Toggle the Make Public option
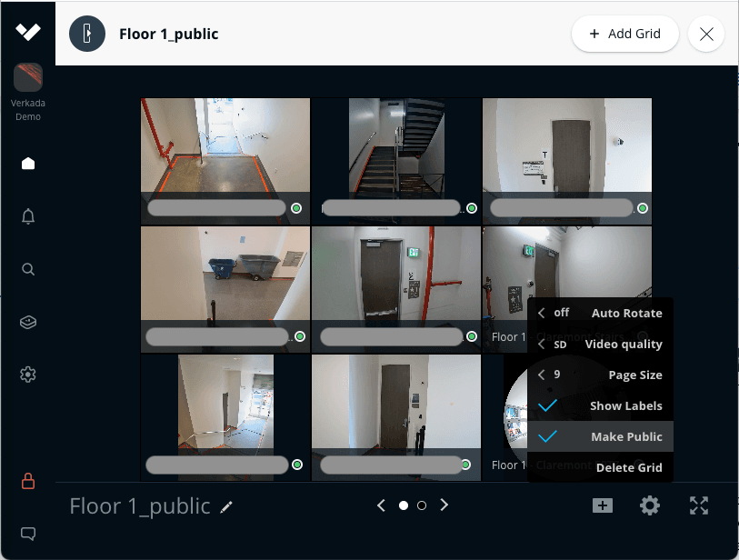This screenshot has width=739, height=560. click(x=601, y=437)
